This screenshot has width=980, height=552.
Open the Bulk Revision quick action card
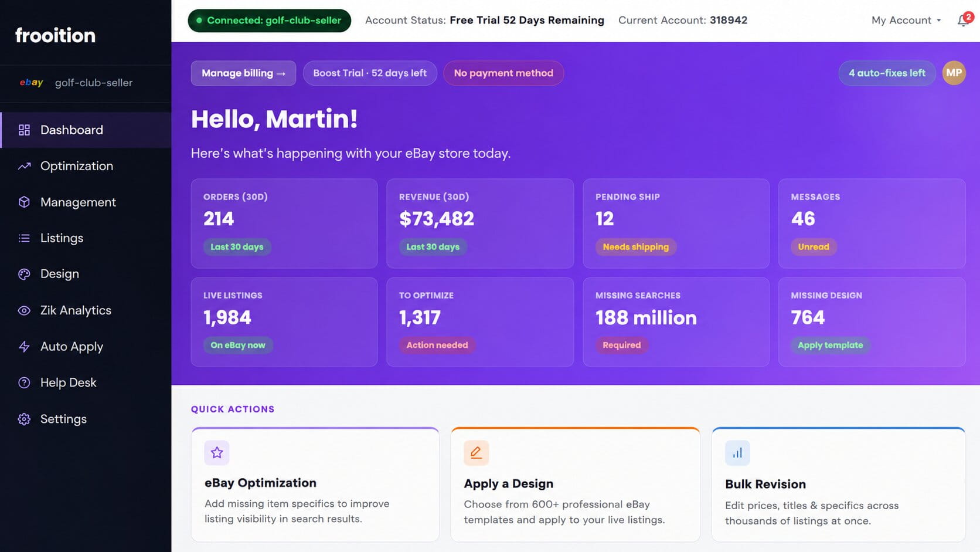(x=838, y=485)
